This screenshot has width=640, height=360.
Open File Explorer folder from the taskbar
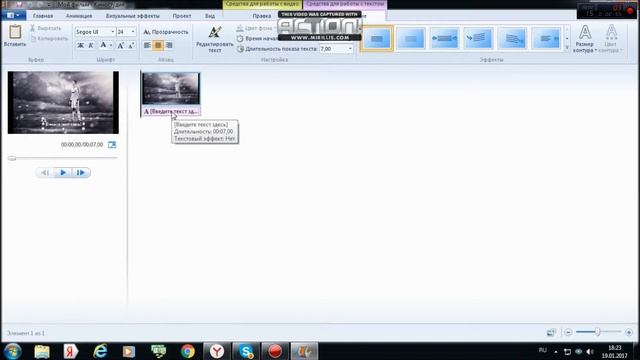coord(42,351)
